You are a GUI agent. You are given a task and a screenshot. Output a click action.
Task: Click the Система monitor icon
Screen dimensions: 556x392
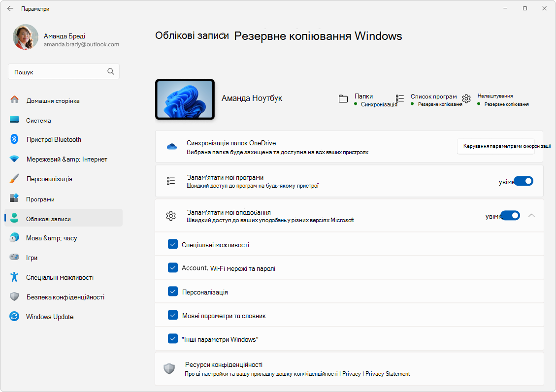tap(14, 120)
